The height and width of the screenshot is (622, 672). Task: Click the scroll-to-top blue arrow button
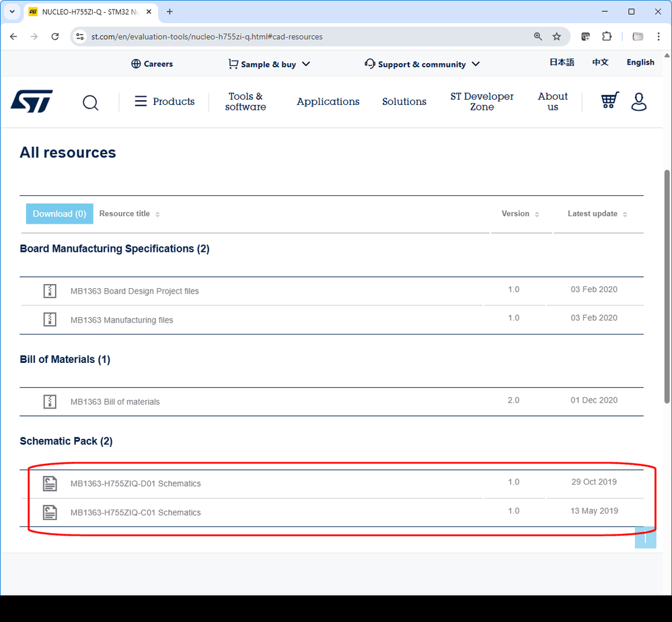pos(645,537)
